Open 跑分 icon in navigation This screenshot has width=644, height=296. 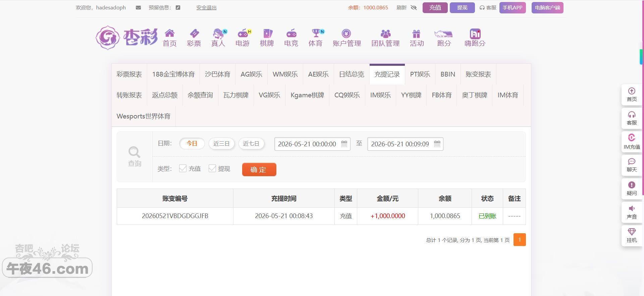point(443,34)
